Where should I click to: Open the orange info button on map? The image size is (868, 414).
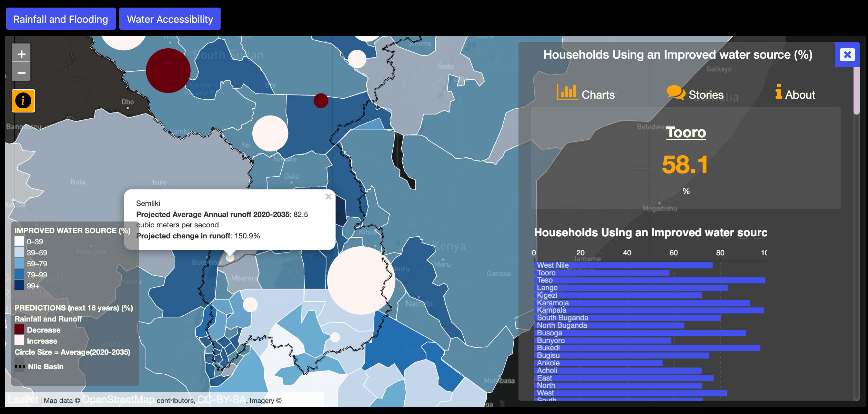(23, 101)
